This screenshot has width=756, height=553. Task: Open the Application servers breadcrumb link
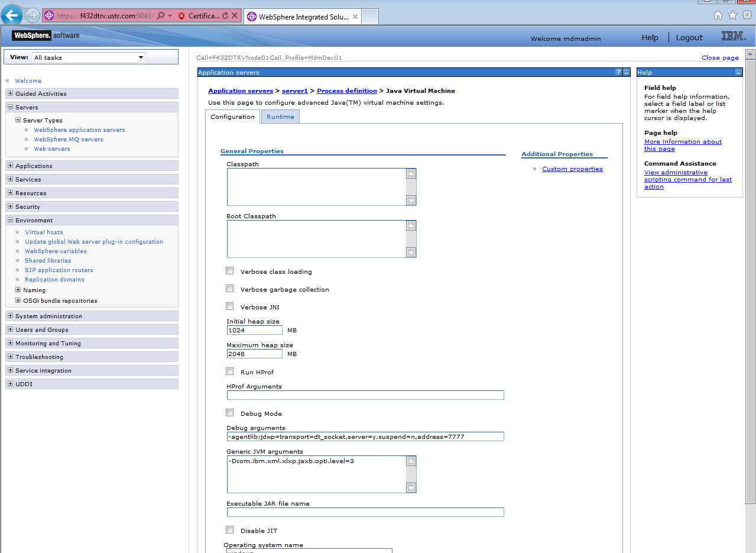pyautogui.click(x=241, y=90)
